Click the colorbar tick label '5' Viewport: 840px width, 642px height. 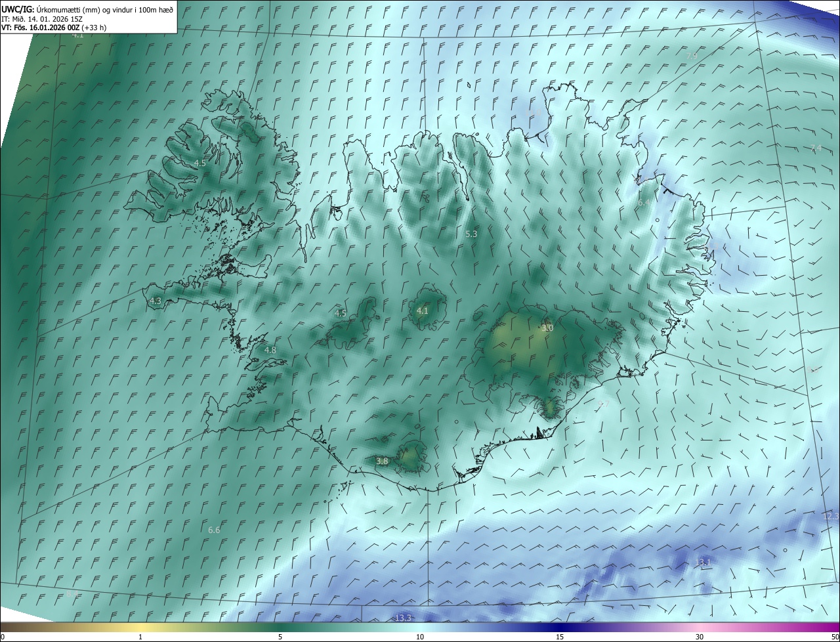pos(280,637)
